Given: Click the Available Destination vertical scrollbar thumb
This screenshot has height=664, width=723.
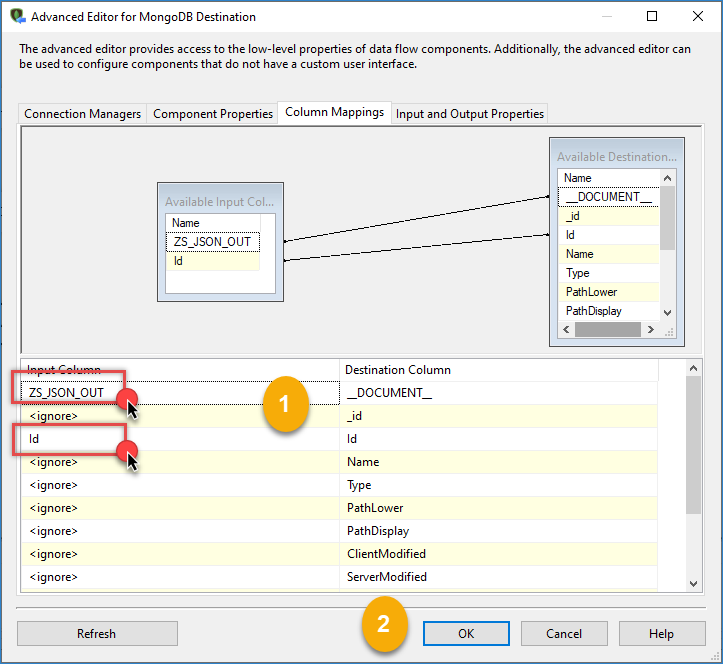Looking at the screenshot, I should [667, 218].
